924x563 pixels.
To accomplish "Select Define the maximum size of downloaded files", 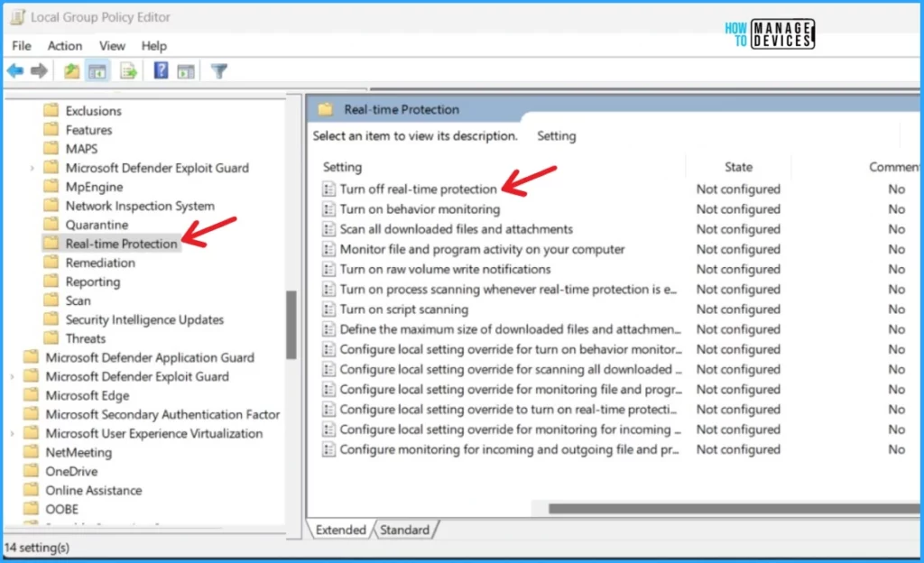I will (511, 329).
